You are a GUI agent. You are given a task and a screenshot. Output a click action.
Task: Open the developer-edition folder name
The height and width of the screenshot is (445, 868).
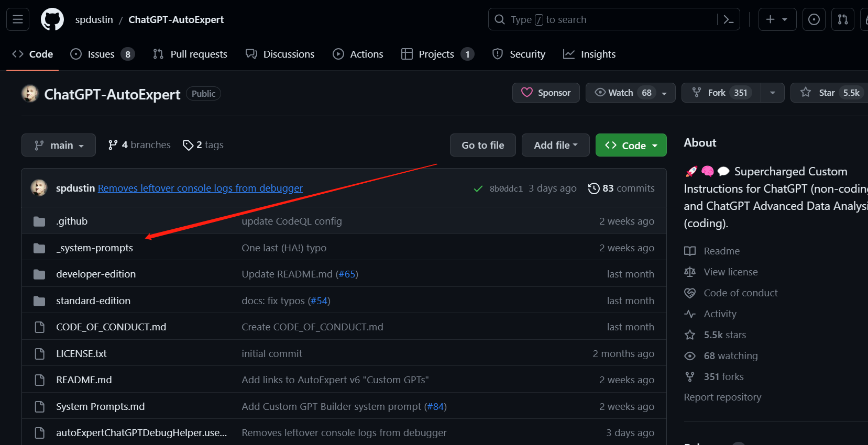(96, 274)
